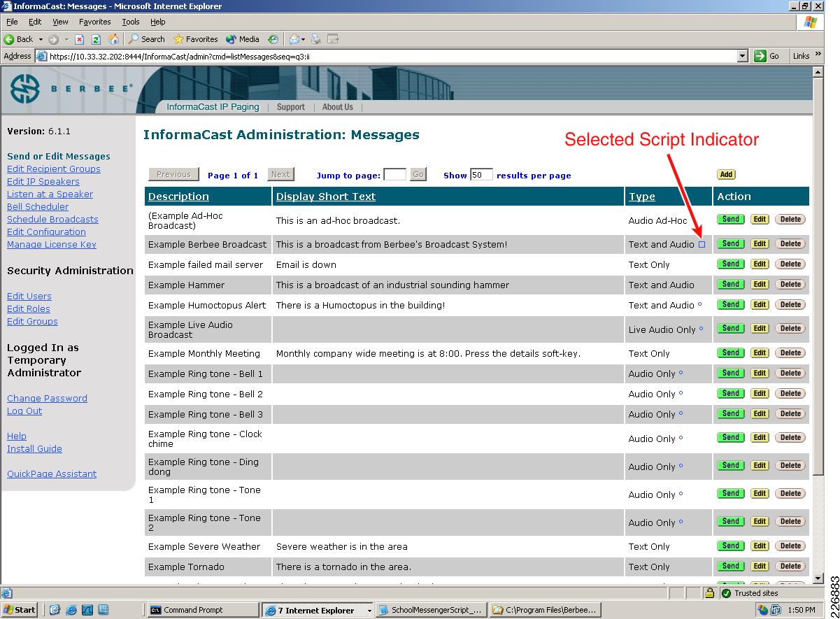This screenshot has width=840, height=619.
Task: Stop page loading with the Stop icon
Action: pyautogui.click(x=80, y=39)
